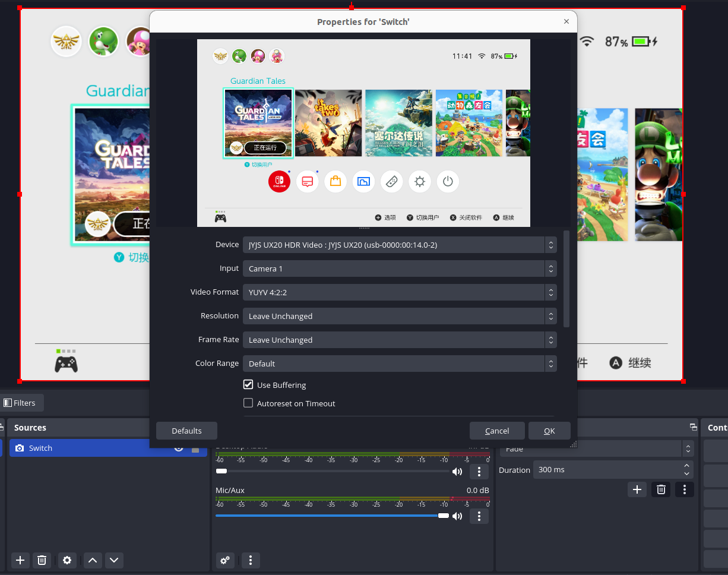The image size is (728, 575).
Task: Open the Resolution dropdown
Action: click(399, 316)
